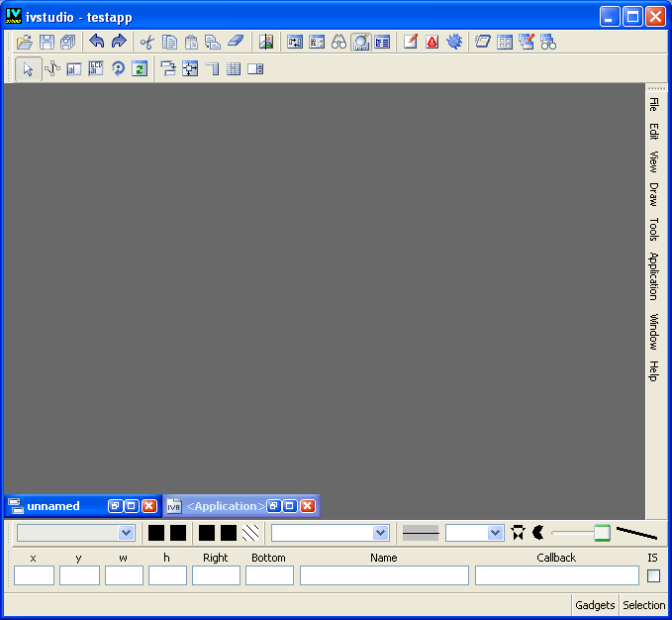The image size is (672, 620).
Task: Click the Cut scissors icon
Action: (147, 42)
